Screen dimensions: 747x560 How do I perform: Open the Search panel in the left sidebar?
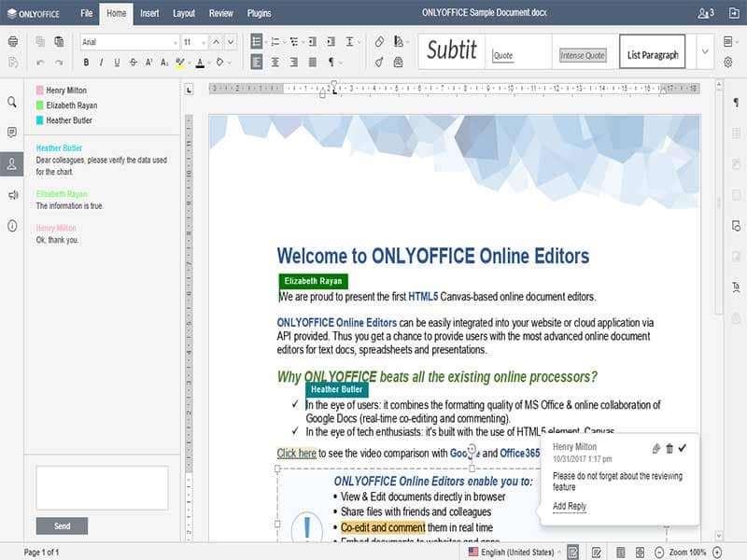[x=13, y=103]
